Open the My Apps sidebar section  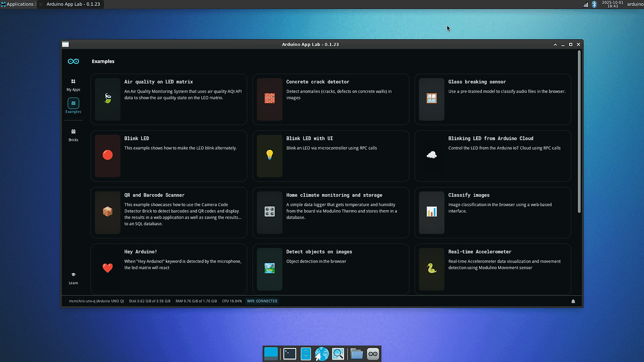coord(73,84)
